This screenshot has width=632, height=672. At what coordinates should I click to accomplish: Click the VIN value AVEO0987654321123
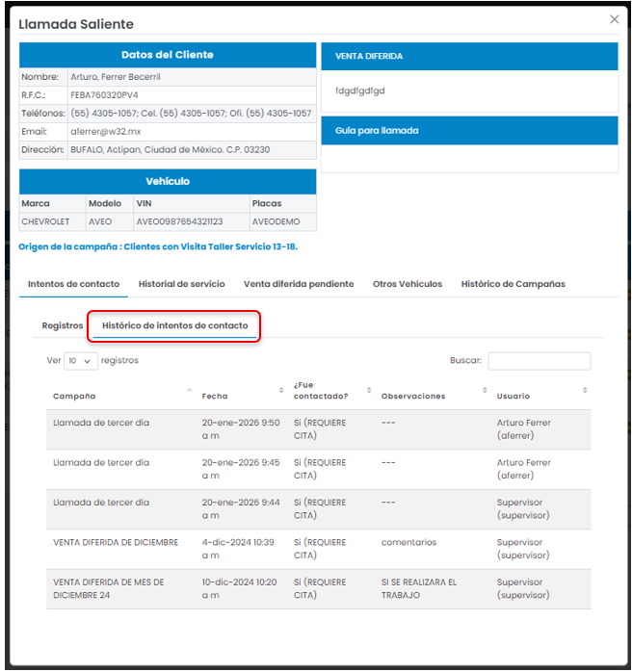[x=179, y=221]
